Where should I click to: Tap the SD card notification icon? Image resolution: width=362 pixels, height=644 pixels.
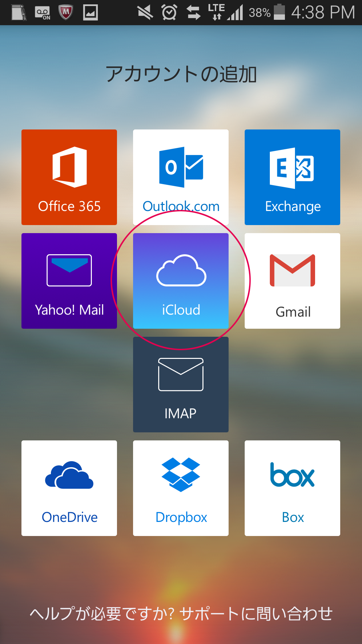(x=19, y=12)
